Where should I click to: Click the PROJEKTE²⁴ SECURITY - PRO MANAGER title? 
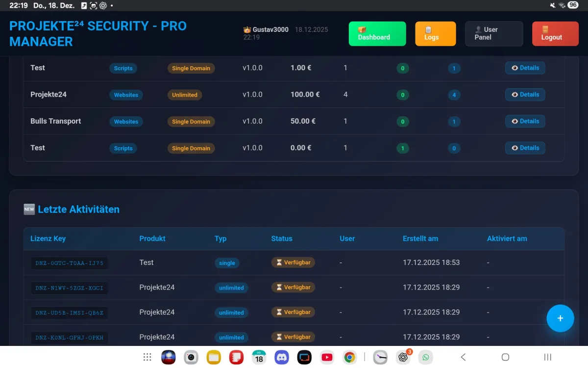coord(98,34)
